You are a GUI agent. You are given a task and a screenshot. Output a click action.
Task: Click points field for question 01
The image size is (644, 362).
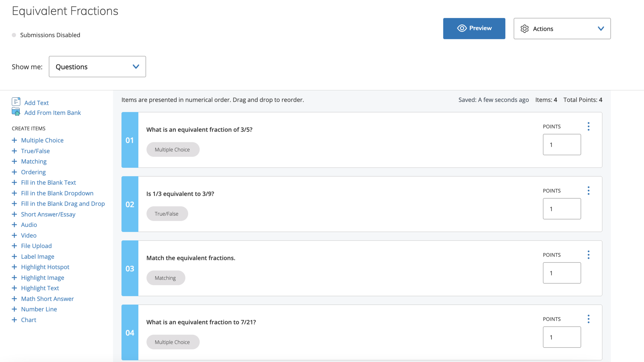click(x=562, y=145)
